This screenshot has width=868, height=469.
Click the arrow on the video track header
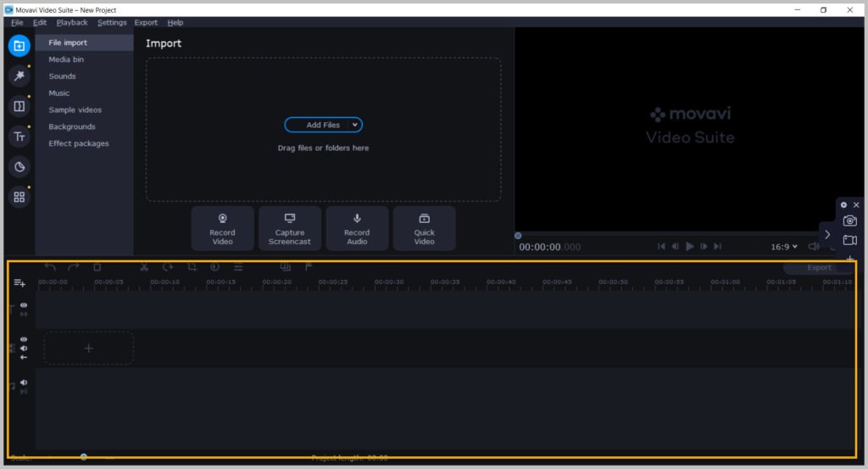[x=23, y=358]
